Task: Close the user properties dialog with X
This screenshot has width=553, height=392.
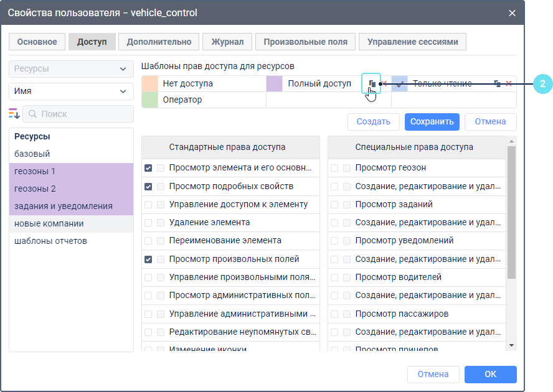Action: [512, 12]
